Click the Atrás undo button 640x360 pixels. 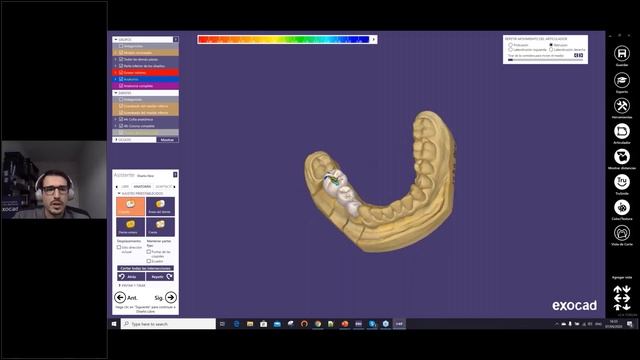(131, 277)
